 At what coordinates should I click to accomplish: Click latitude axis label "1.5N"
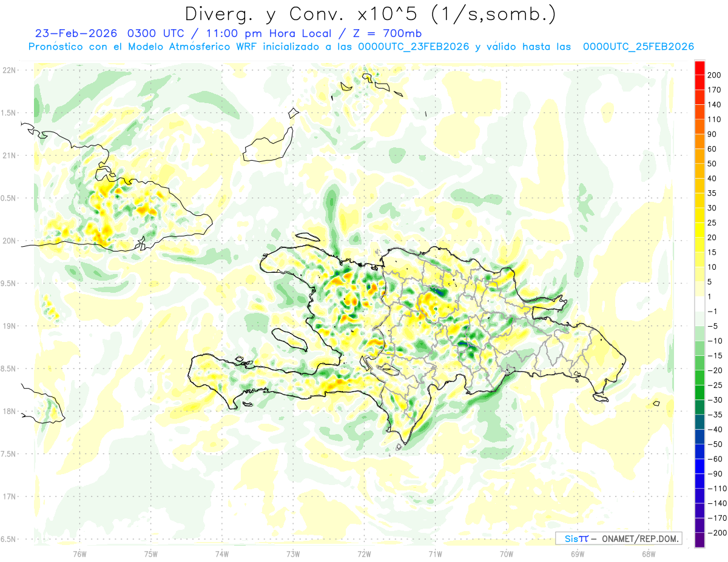coord(9,113)
